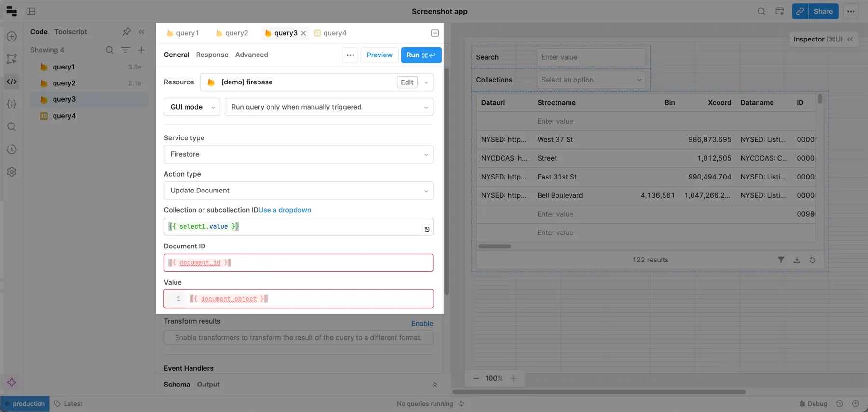
Task: Open the Action type Update Document dropdown
Action: [298, 191]
